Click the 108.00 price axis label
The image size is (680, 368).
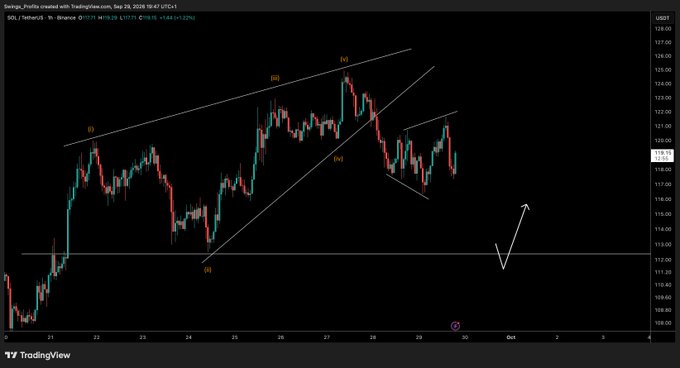click(x=663, y=323)
